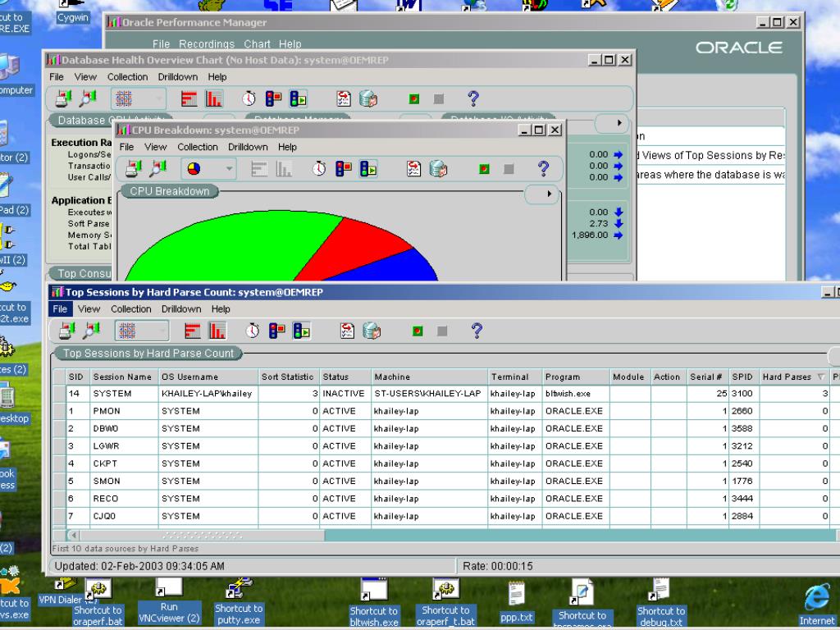
Task: Click the database cylinder icon in Database Health Overview
Action: pyautogui.click(x=368, y=98)
